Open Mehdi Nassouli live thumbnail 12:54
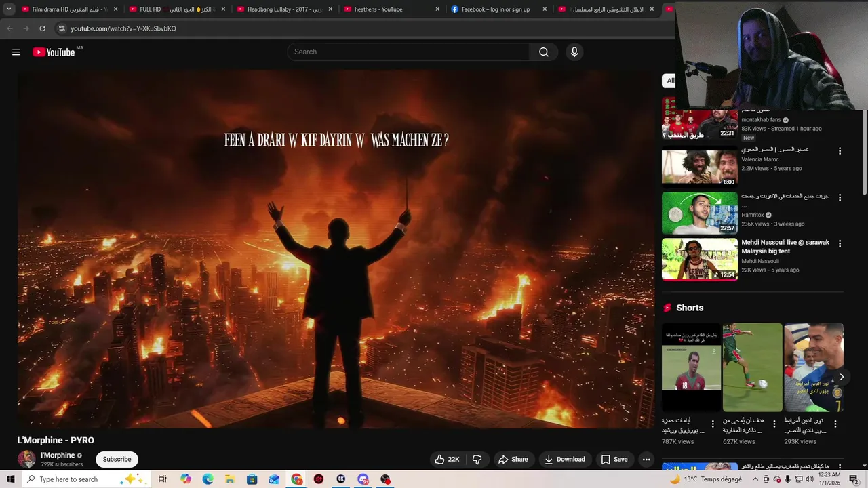 pyautogui.click(x=699, y=260)
